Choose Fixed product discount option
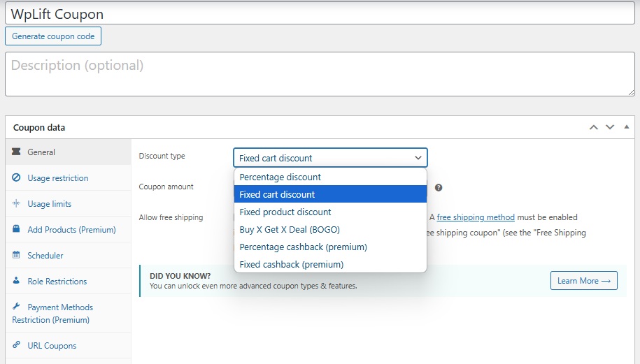 click(x=285, y=212)
